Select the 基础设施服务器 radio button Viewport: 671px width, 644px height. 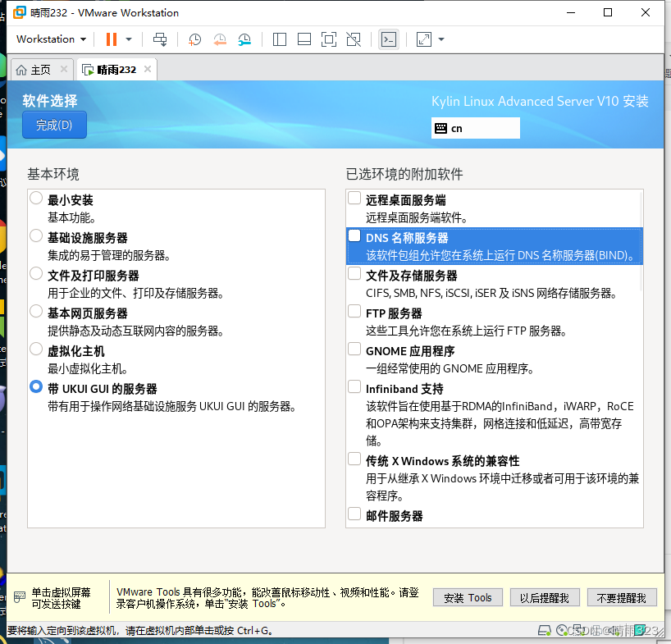(x=36, y=235)
